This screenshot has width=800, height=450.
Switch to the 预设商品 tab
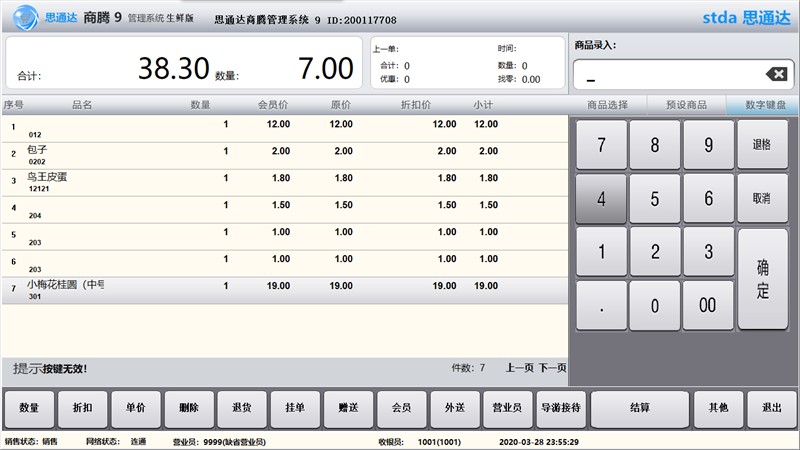click(x=686, y=105)
